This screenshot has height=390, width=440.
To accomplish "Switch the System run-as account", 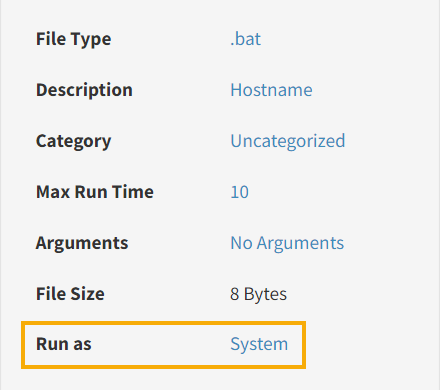I will pos(259,344).
